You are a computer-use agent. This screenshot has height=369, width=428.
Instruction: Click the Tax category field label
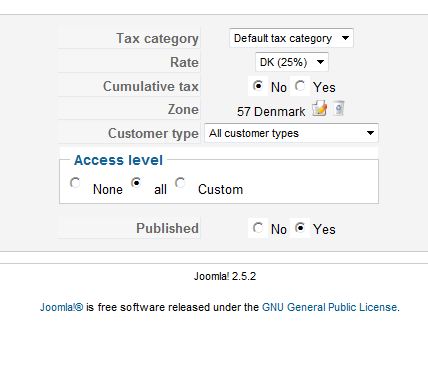click(157, 38)
